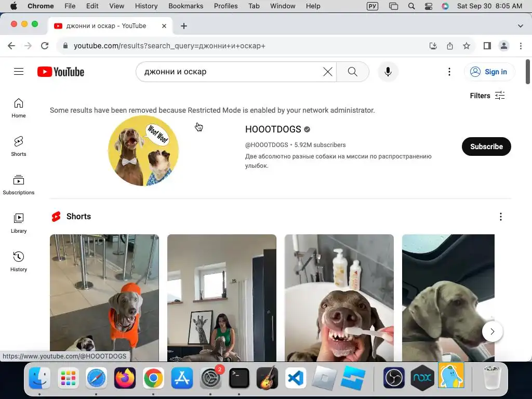The image size is (532, 399).
Task: Open the Edit menu
Action: tap(92, 6)
